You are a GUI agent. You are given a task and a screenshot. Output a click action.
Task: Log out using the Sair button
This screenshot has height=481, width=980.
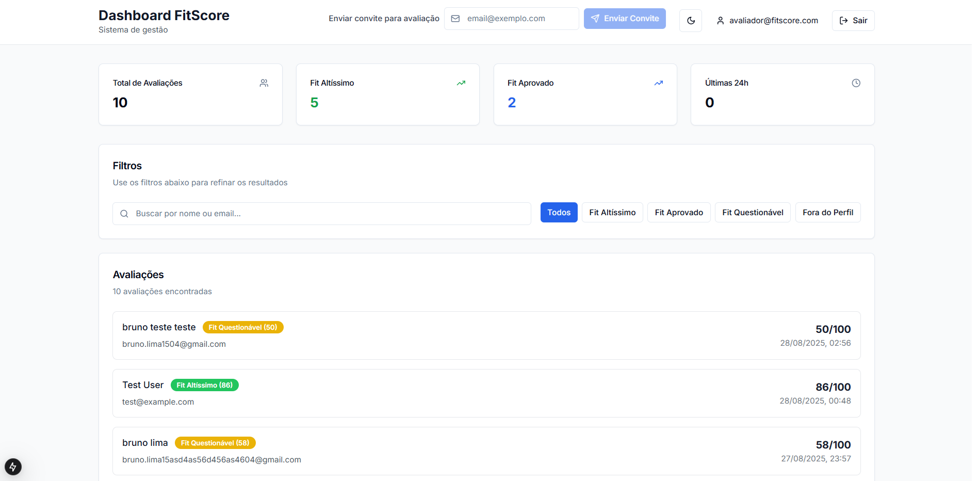[x=853, y=21]
